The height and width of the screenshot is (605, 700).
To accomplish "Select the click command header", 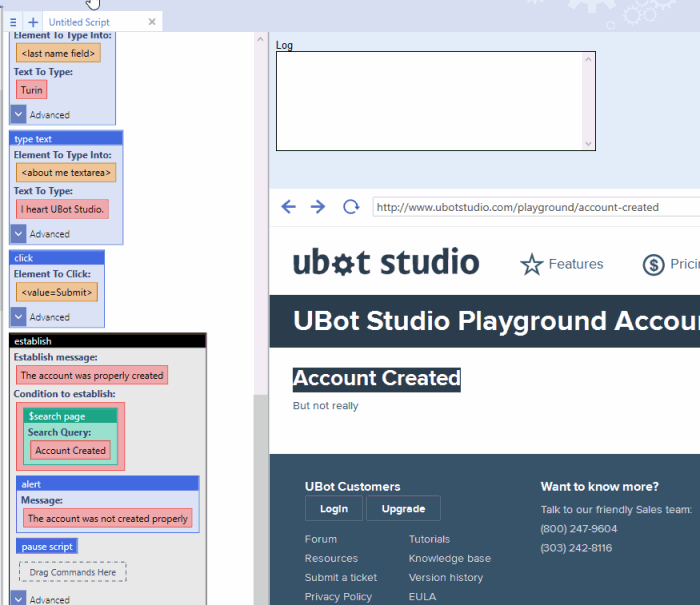I will pyautogui.click(x=57, y=258).
